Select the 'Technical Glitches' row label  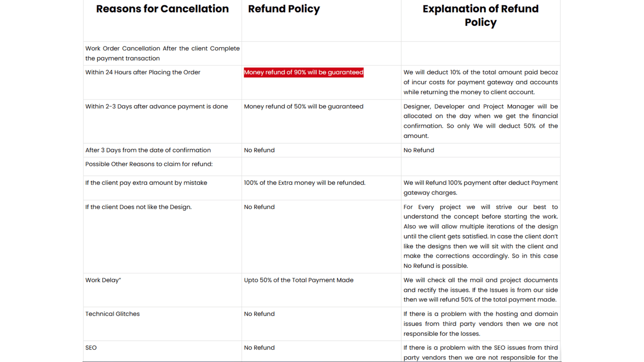(112, 314)
